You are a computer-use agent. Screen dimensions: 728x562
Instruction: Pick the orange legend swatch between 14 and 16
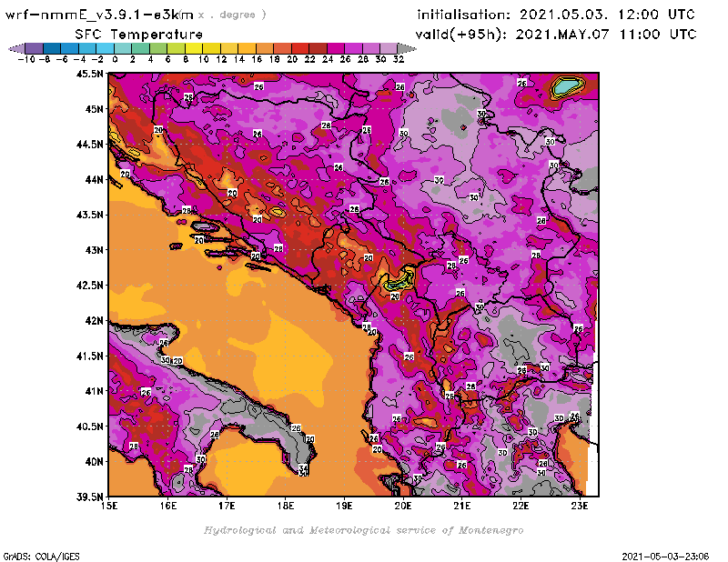pos(247,48)
